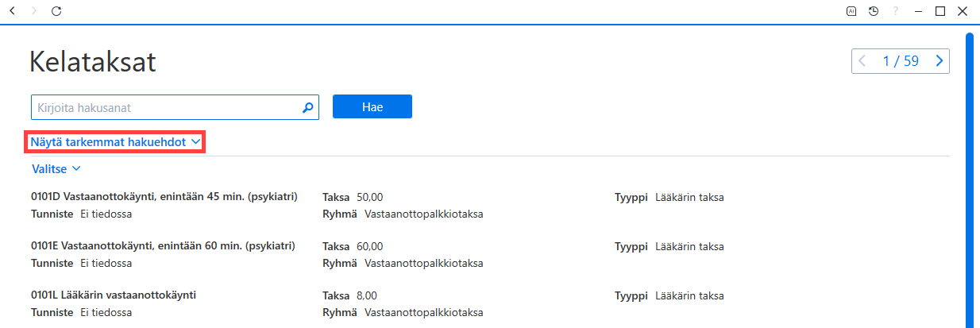Click Taksa value 50,00
This screenshot has width=980, height=328.
tap(370, 198)
